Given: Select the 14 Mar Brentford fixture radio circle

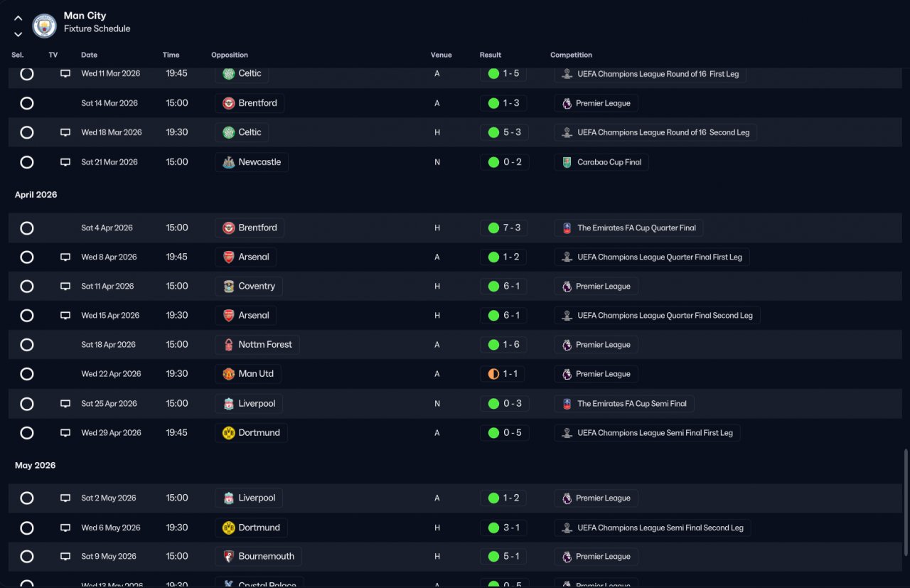Looking at the screenshot, I should click(x=27, y=103).
